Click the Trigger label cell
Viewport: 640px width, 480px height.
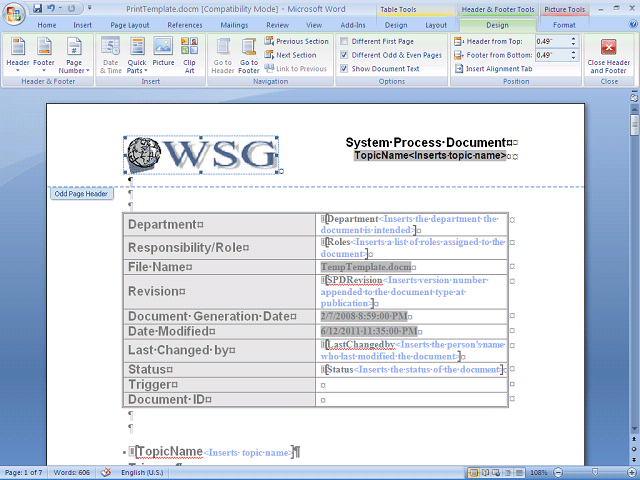pyautogui.click(x=220, y=384)
